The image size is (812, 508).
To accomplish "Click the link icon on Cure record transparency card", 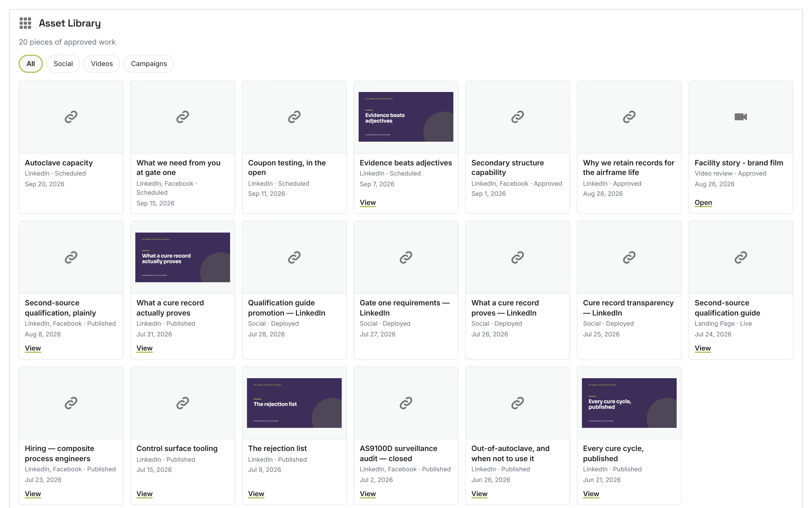I will tap(629, 257).
